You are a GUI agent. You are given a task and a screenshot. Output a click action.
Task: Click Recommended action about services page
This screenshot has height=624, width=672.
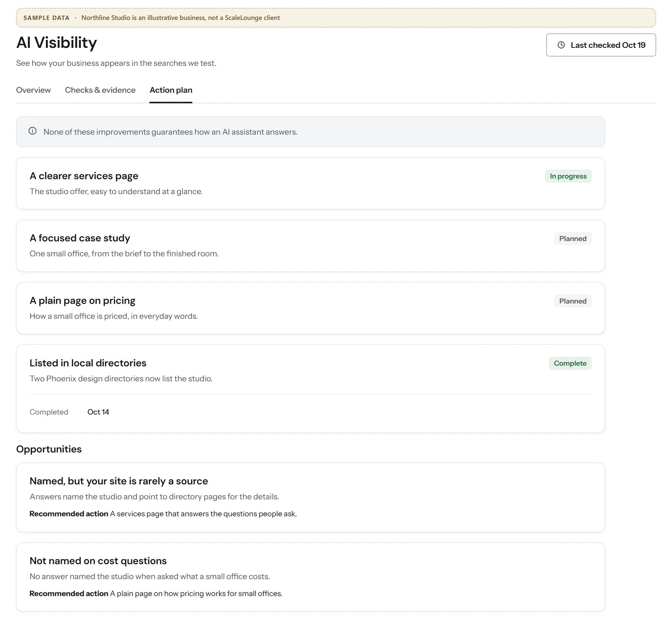click(163, 514)
